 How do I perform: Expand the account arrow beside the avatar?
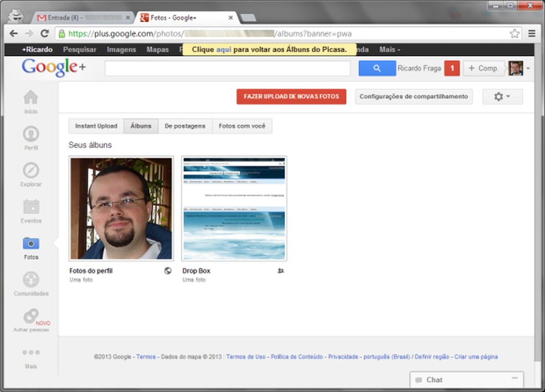coord(528,69)
